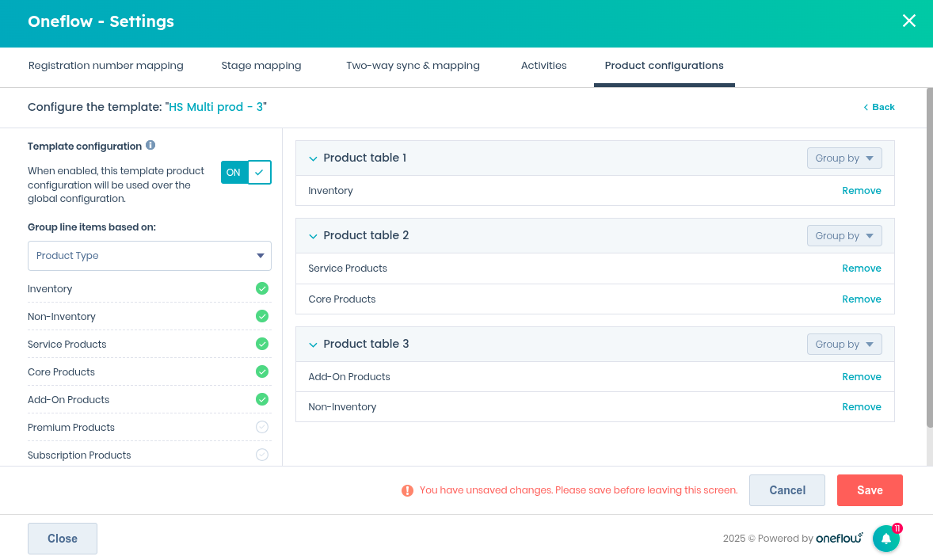Remove Core Products from Product table 2
The height and width of the screenshot is (560, 933).
click(x=862, y=299)
